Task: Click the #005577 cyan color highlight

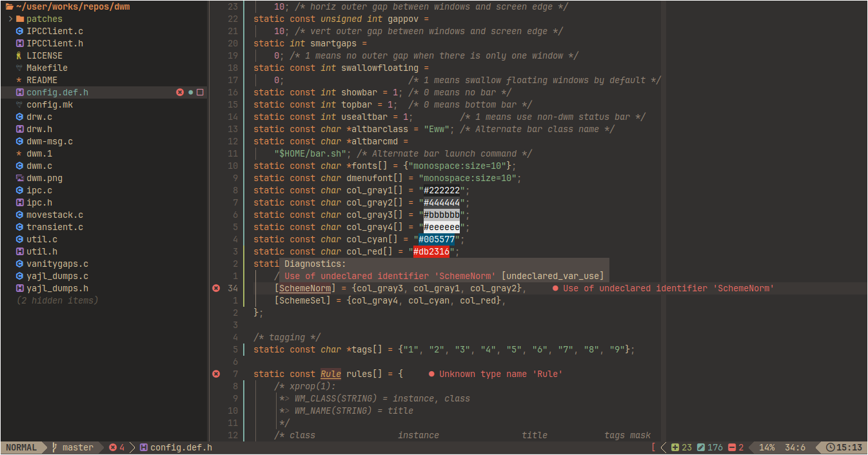Action: 437,239
